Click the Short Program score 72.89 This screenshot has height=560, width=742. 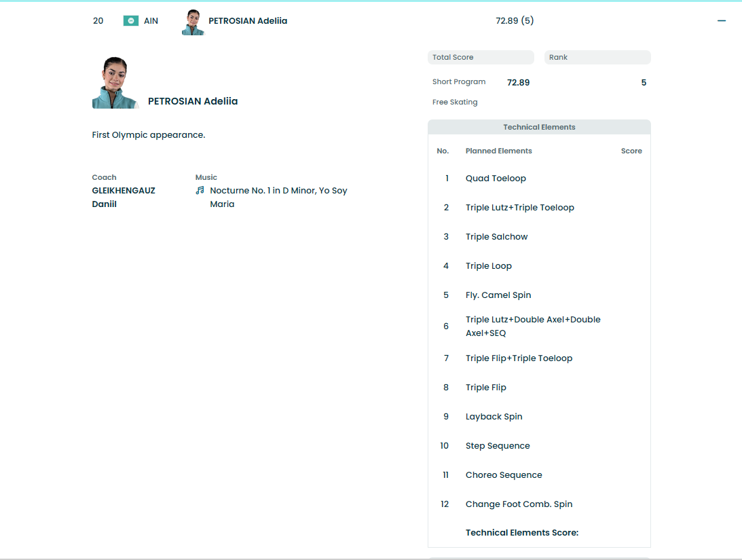(x=518, y=82)
